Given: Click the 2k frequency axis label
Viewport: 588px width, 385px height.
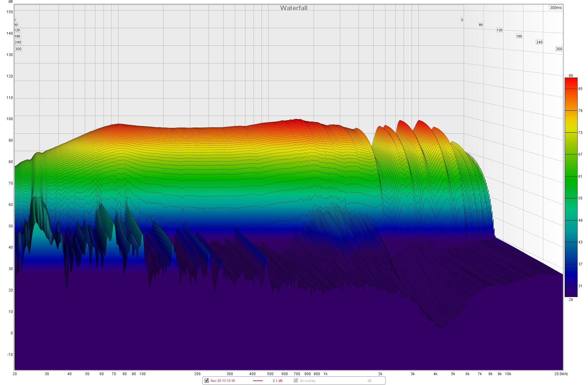Looking at the screenshot, I should pos(380,374).
